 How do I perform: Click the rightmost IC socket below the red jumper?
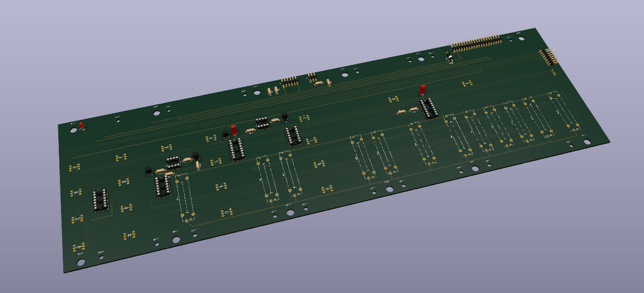[x=429, y=108]
